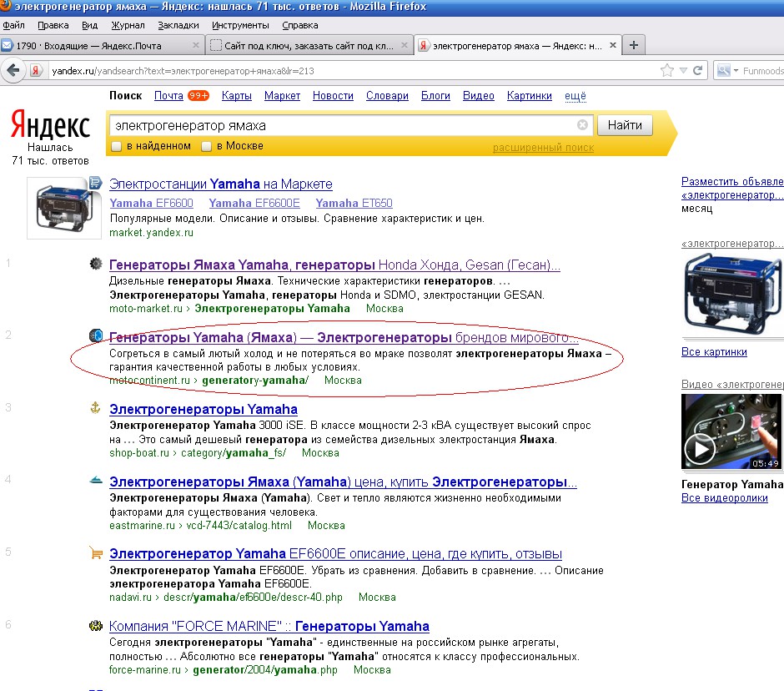Viewport: 784px width, 691px height.
Task: Go to Новости service
Action: pyautogui.click(x=333, y=96)
